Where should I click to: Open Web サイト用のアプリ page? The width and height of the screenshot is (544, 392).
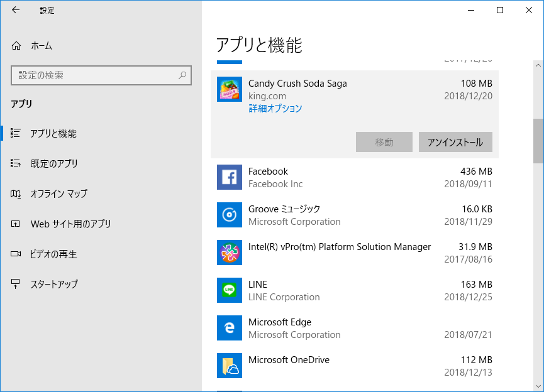[70, 224]
